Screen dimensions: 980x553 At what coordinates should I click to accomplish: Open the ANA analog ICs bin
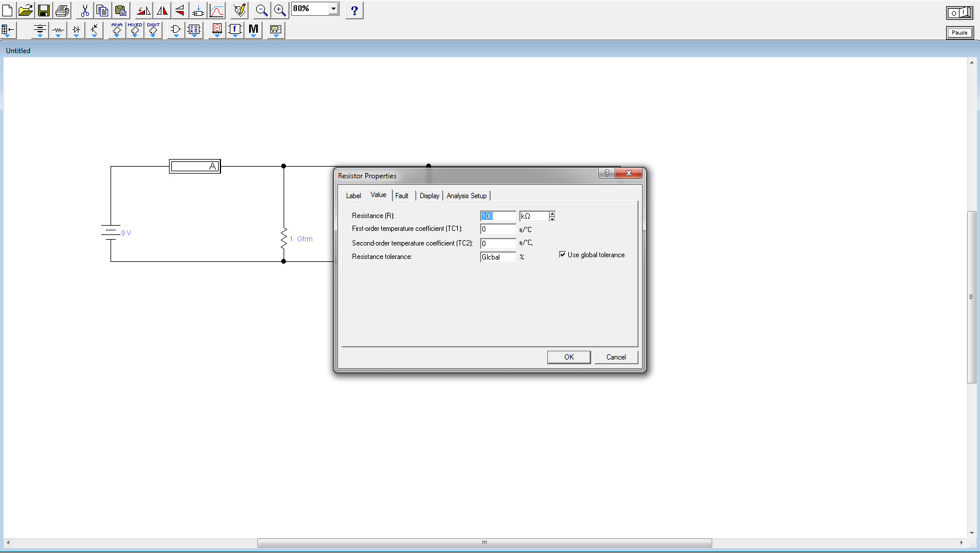coord(117,30)
